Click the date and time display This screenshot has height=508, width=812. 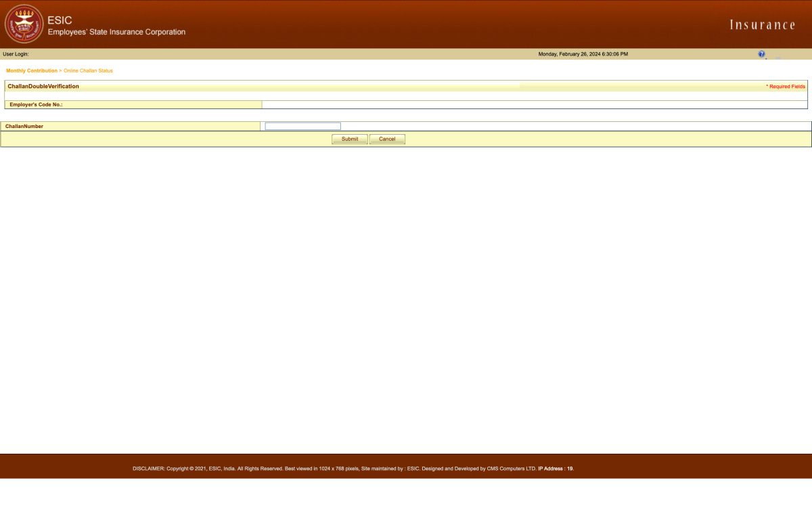[x=583, y=54]
